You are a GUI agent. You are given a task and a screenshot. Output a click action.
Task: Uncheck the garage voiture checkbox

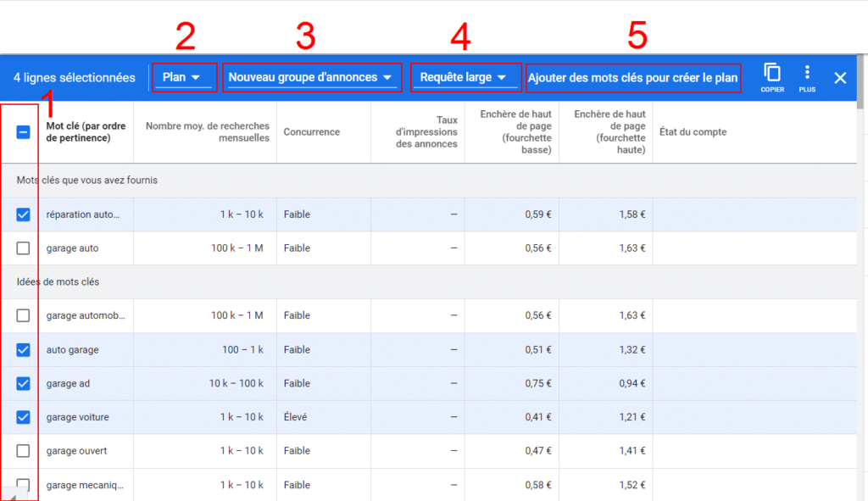coord(24,417)
